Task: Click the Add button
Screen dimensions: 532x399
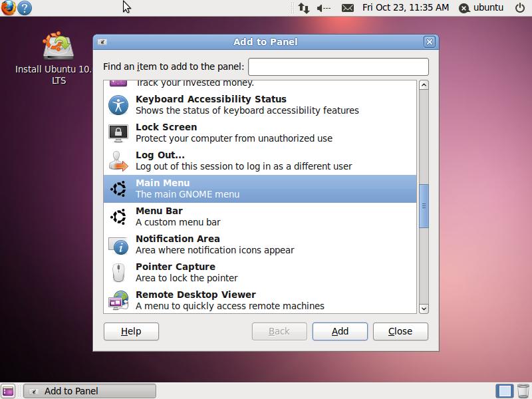Action: (x=340, y=331)
